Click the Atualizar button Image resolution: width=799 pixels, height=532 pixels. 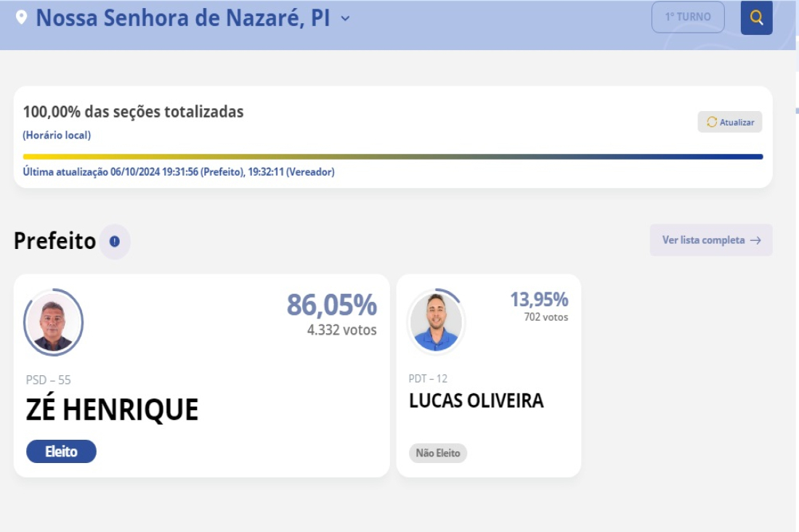730,122
